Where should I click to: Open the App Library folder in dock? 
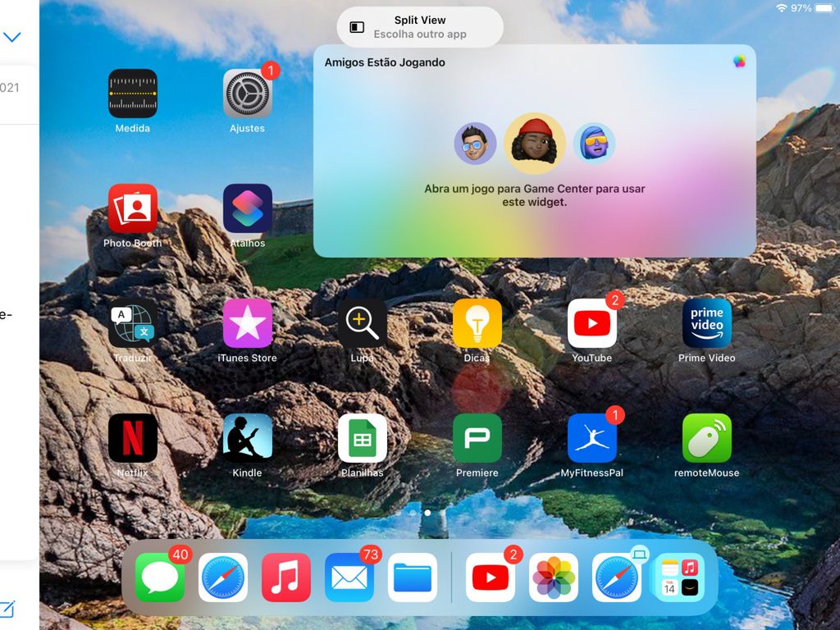pos(680,577)
